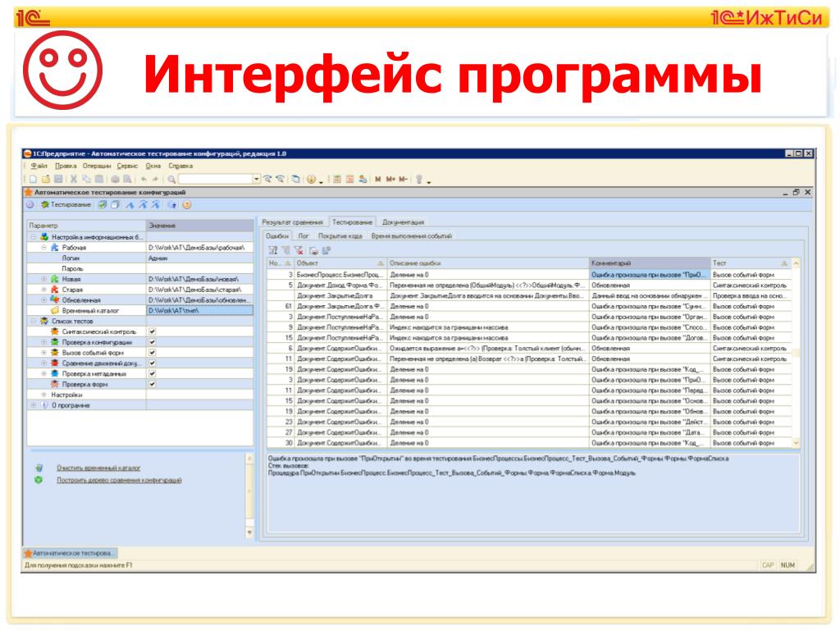Viewport: 840px width, 630px height.
Task: Toggle Вызов событий форм checkbox
Action: pyautogui.click(x=152, y=353)
